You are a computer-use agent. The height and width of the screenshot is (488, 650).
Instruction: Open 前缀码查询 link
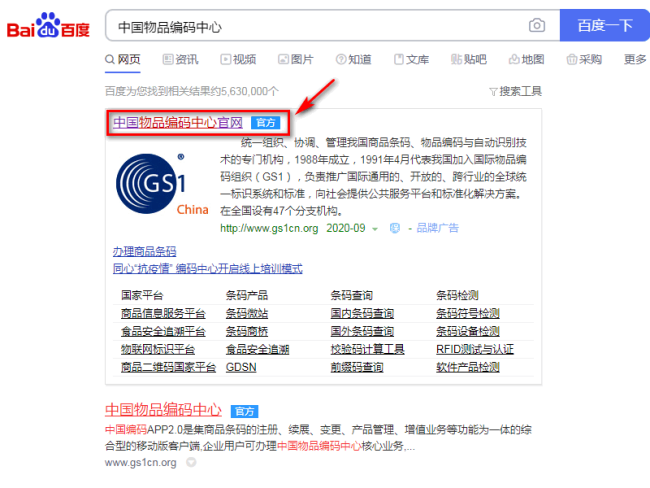(x=357, y=367)
